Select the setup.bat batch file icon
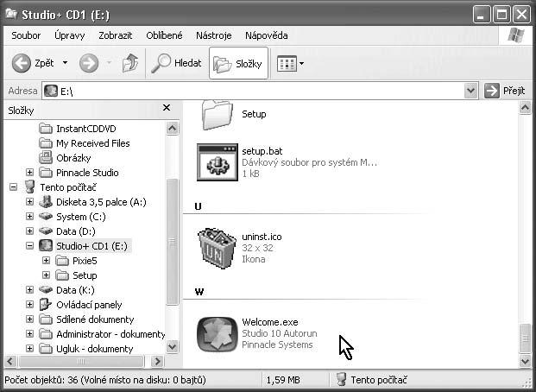Image resolution: width=536 pixels, height=392 pixels. [217, 162]
